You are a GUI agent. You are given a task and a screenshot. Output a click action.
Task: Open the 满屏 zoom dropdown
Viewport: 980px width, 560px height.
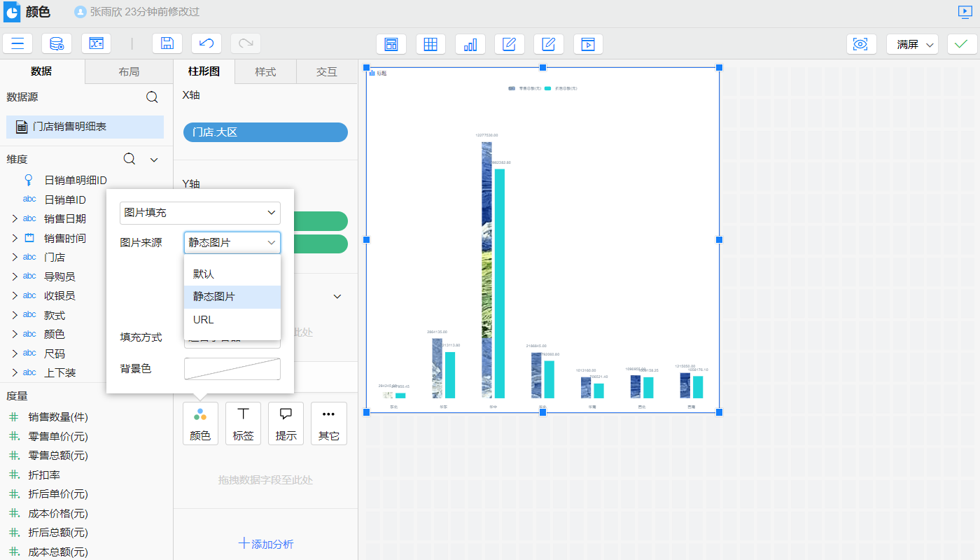pos(912,44)
